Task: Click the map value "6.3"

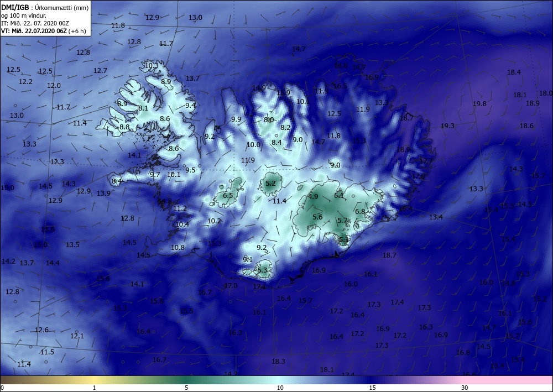Action: pos(262,270)
